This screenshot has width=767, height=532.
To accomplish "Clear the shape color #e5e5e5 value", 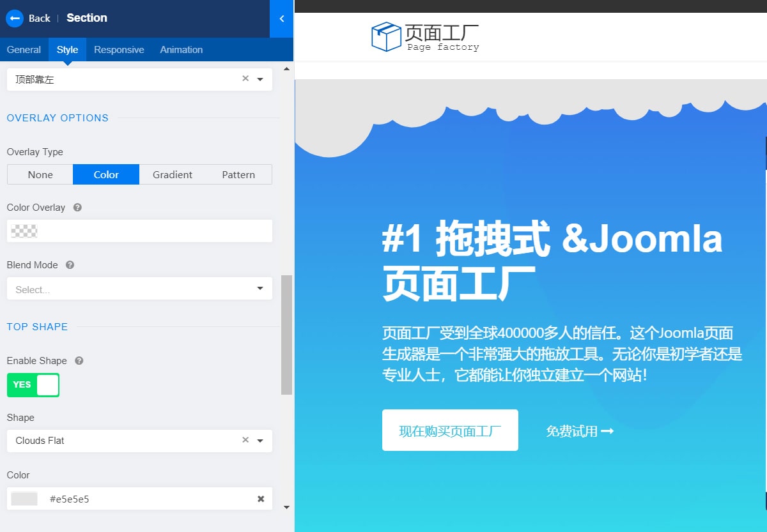I will click(x=261, y=499).
